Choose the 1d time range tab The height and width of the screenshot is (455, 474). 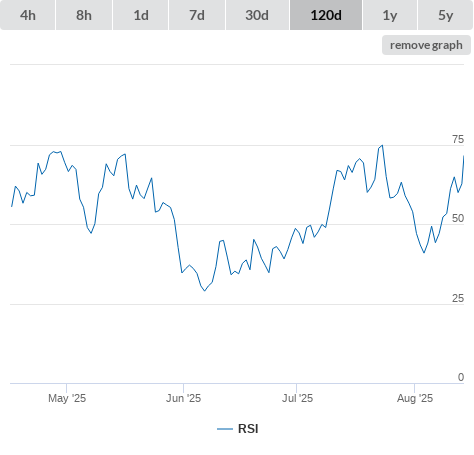pos(141,15)
